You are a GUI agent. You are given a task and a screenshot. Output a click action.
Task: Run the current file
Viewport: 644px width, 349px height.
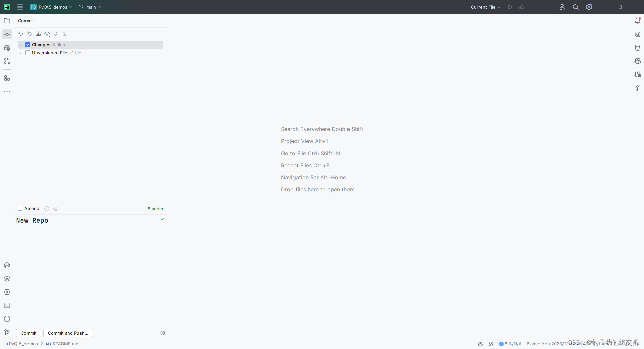[x=510, y=7]
